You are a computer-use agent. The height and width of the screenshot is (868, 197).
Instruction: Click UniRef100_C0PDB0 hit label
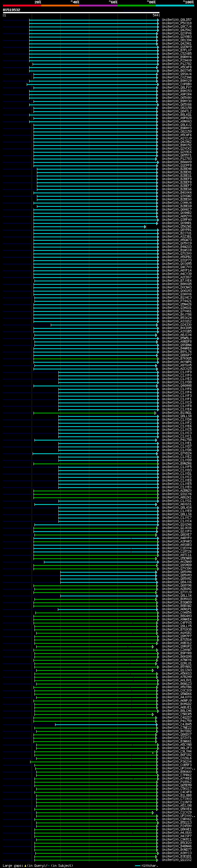point(176,84)
